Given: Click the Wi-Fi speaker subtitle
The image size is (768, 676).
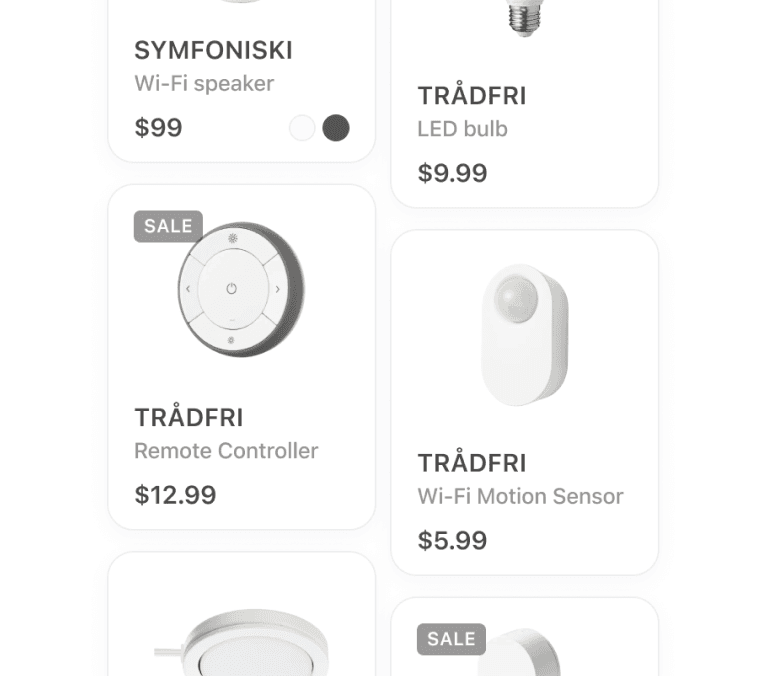Looking at the screenshot, I should click(204, 83).
